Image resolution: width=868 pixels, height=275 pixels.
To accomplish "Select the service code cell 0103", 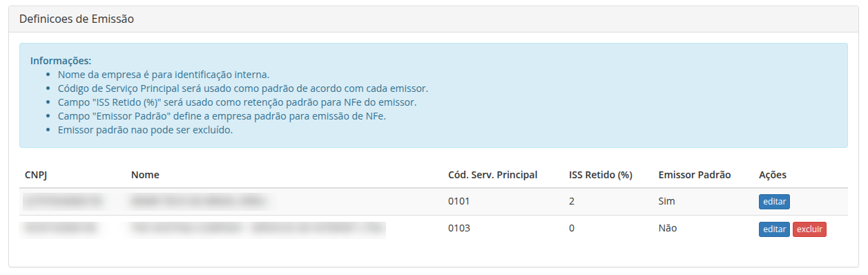I will 459,228.
